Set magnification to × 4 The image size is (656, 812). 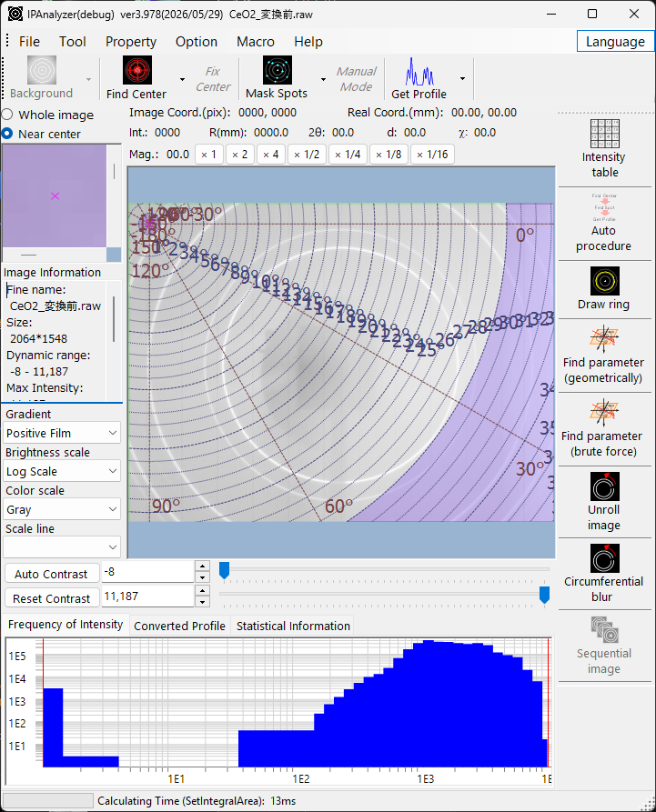[271, 155]
